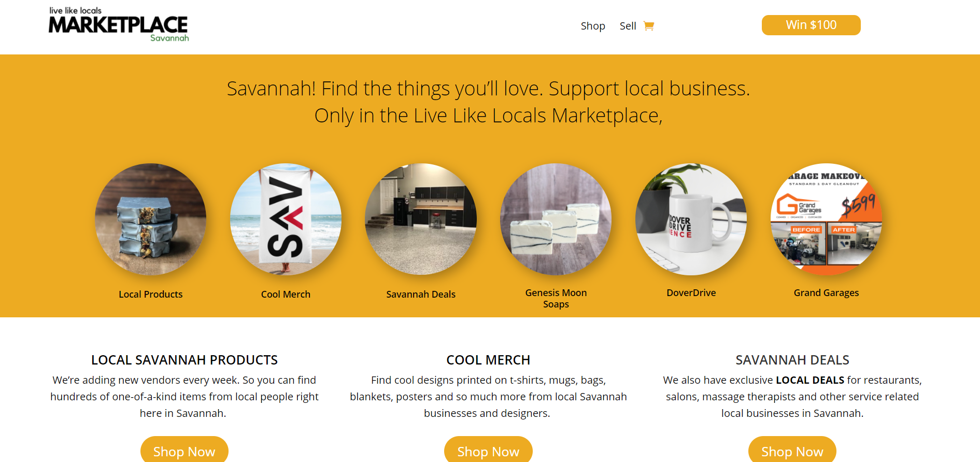Click Shop Now under Cool Merch heading
Screen dimensions: 980x462
pyautogui.click(x=488, y=450)
